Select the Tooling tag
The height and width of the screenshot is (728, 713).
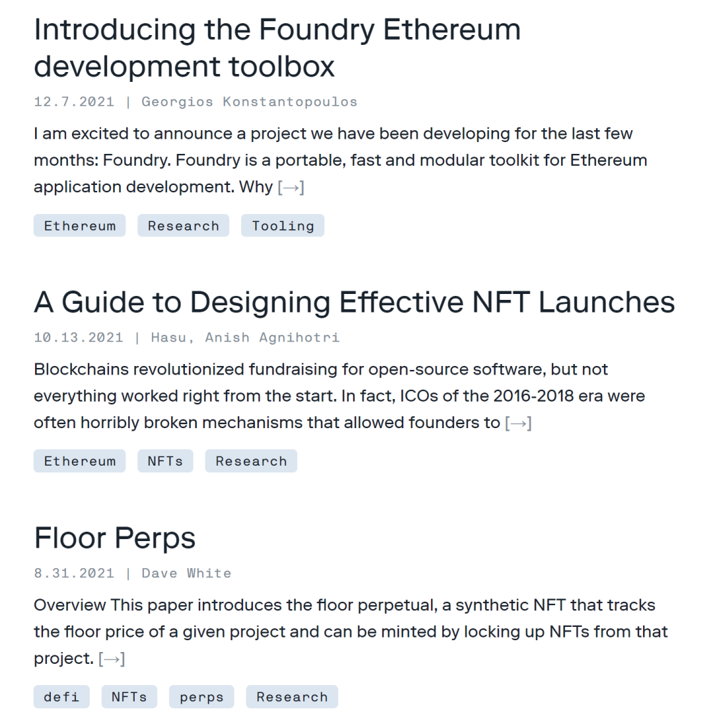point(283,226)
